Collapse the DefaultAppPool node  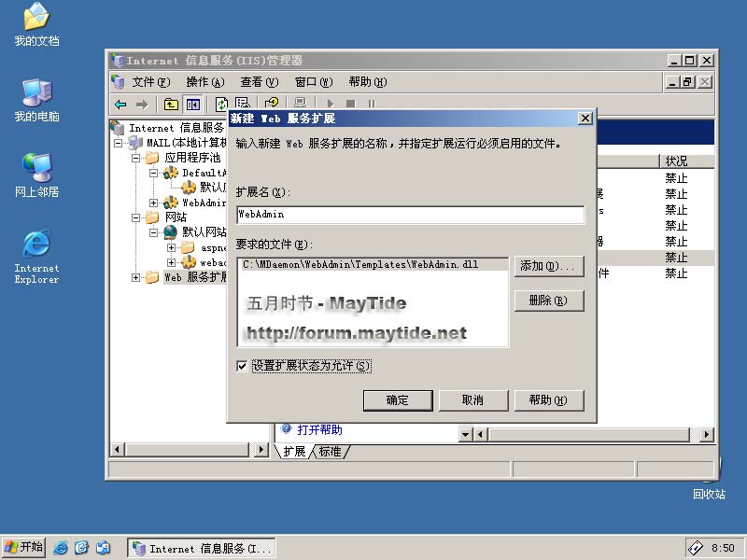pos(153,173)
